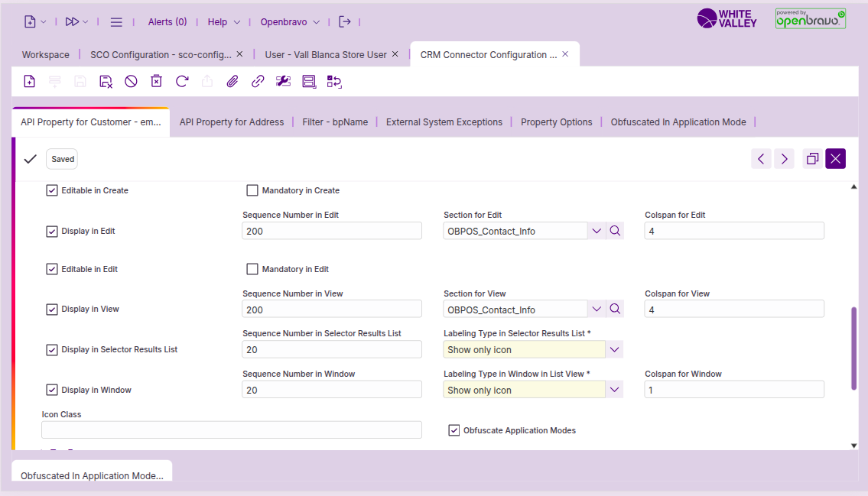Refresh the record with the reload icon
This screenshot has width=868, height=496.
coord(182,82)
